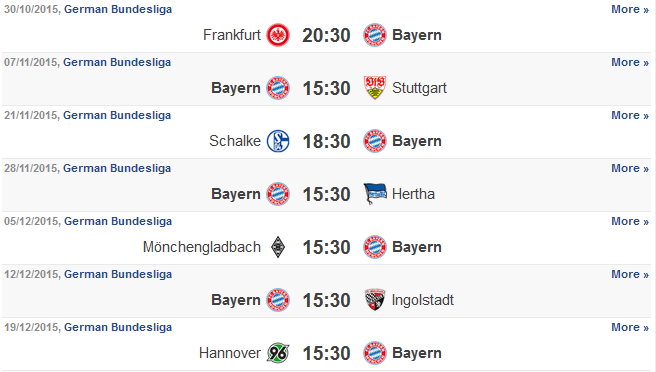Click the Ingolstadt club crest
Screen dimensions: 656x372
374,300
